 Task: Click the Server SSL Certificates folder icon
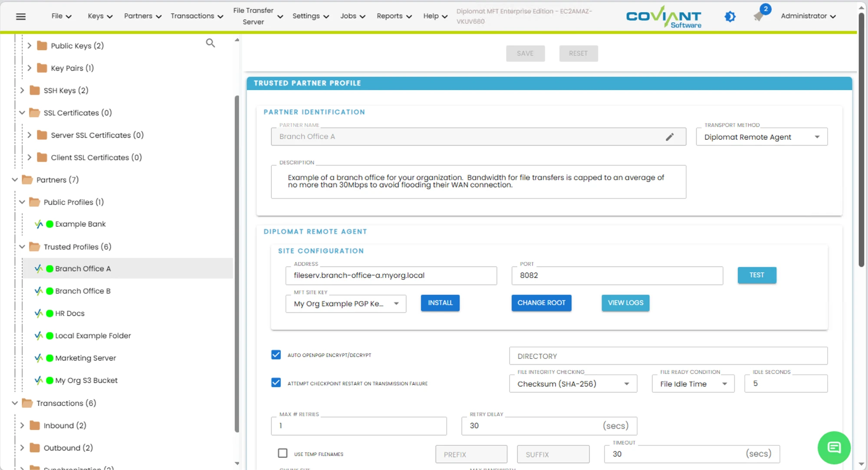42,135
